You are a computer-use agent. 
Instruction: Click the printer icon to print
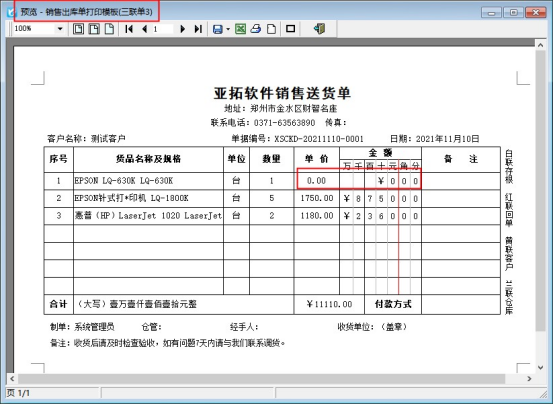pos(256,29)
